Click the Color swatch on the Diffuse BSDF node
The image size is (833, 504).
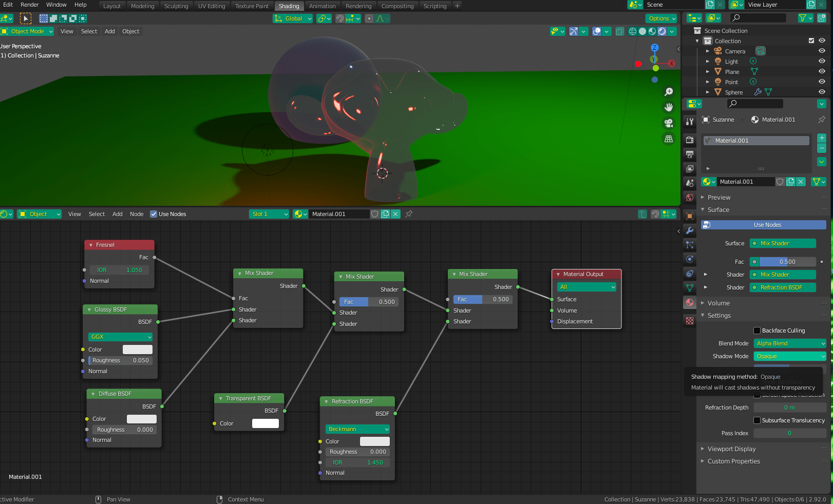[x=142, y=419]
